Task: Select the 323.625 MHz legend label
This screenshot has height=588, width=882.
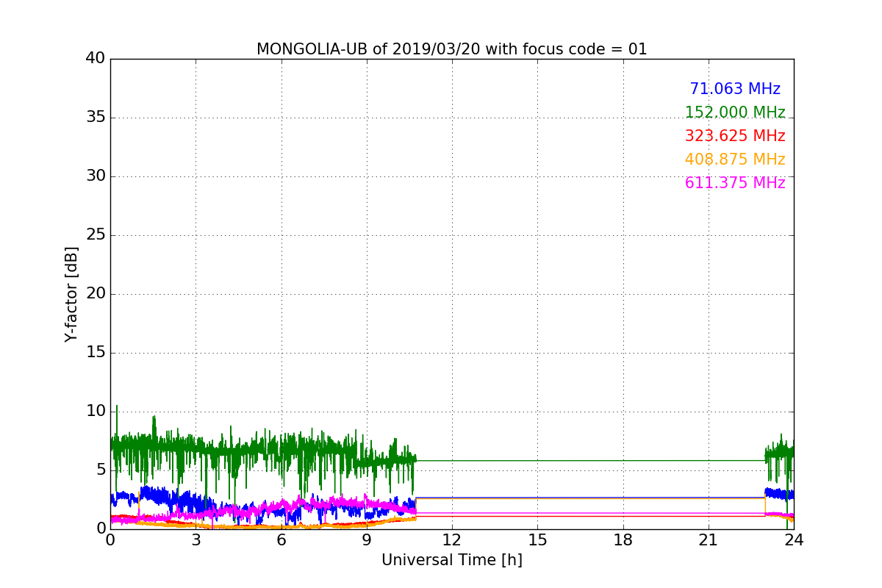Action: point(735,136)
